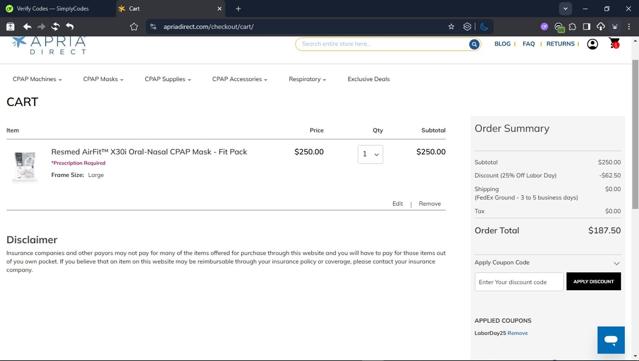Open browser three-dot menu

tap(629, 26)
